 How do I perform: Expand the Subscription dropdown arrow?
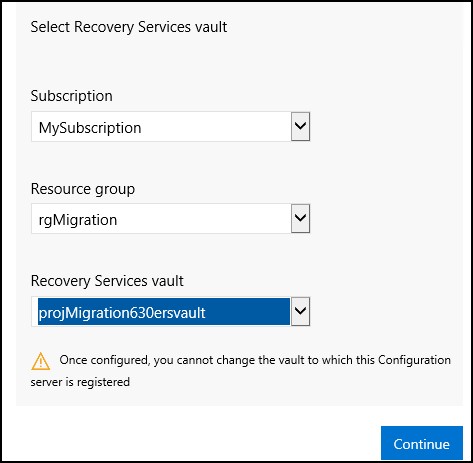click(300, 126)
